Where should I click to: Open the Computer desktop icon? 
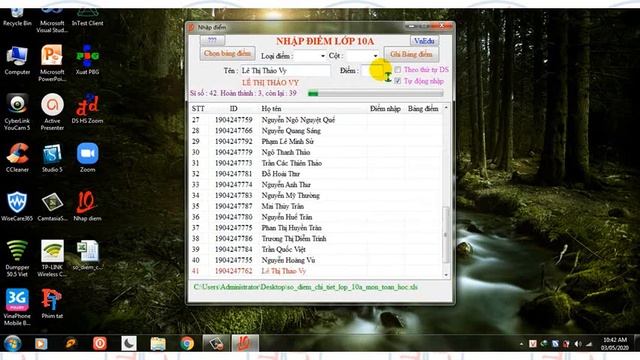coord(17,61)
